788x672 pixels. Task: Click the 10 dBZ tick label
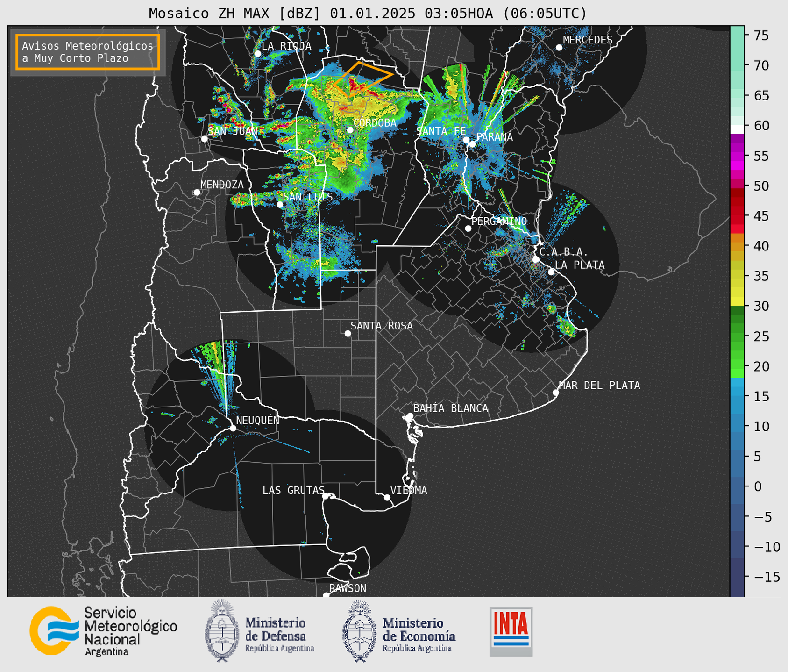[760, 427]
